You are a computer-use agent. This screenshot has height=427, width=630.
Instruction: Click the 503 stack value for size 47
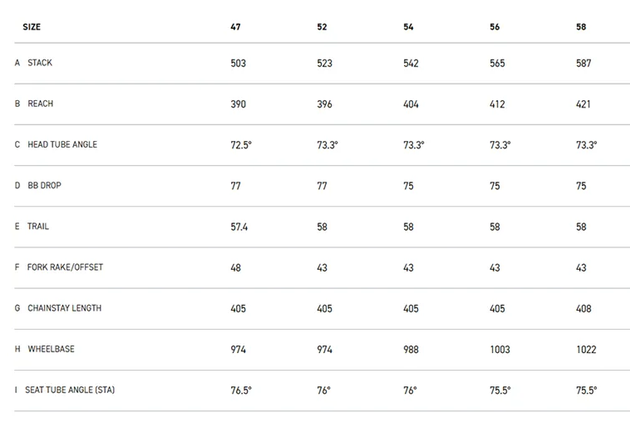pos(238,63)
